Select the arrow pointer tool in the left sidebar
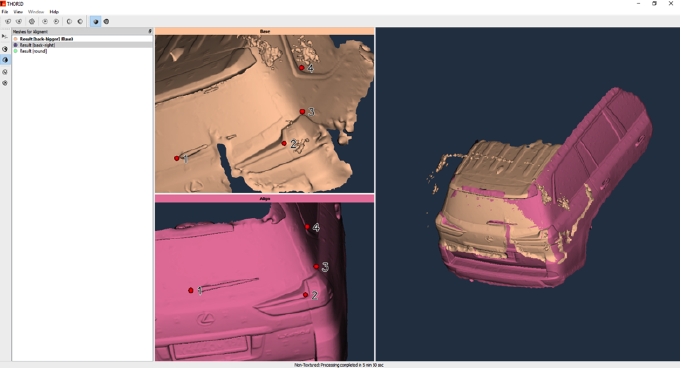680x368 pixels. (x=5, y=36)
